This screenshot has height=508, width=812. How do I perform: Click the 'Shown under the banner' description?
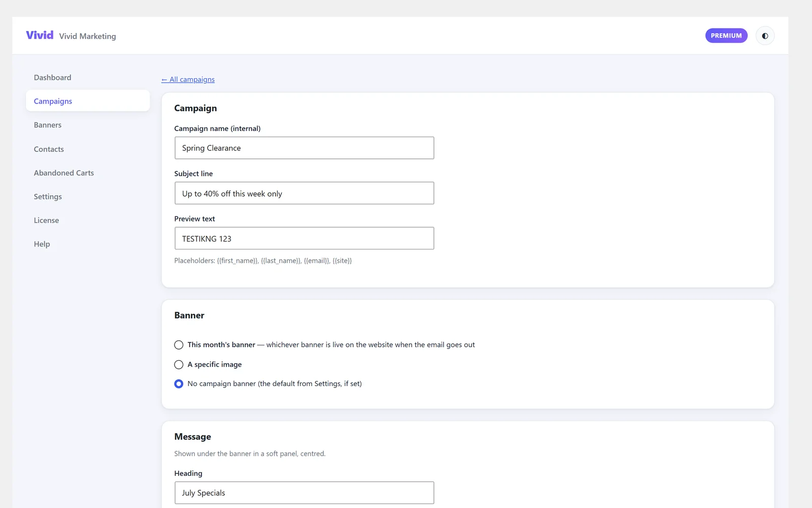(250, 454)
